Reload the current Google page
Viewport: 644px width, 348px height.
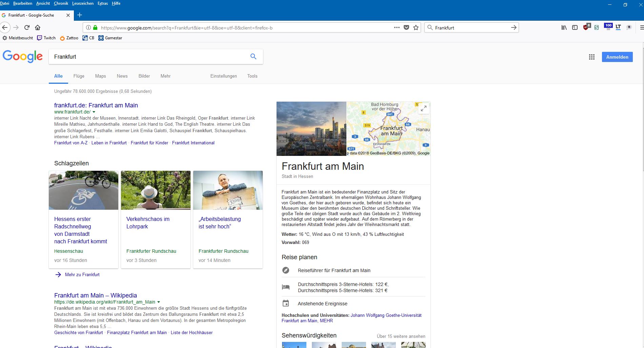coord(27,27)
